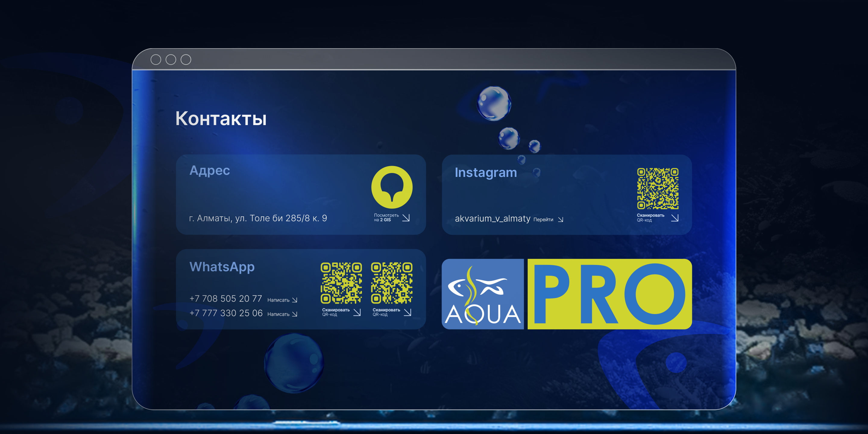
Task: Open the akvarium_v_almaty Instagram link
Action: (x=492, y=219)
